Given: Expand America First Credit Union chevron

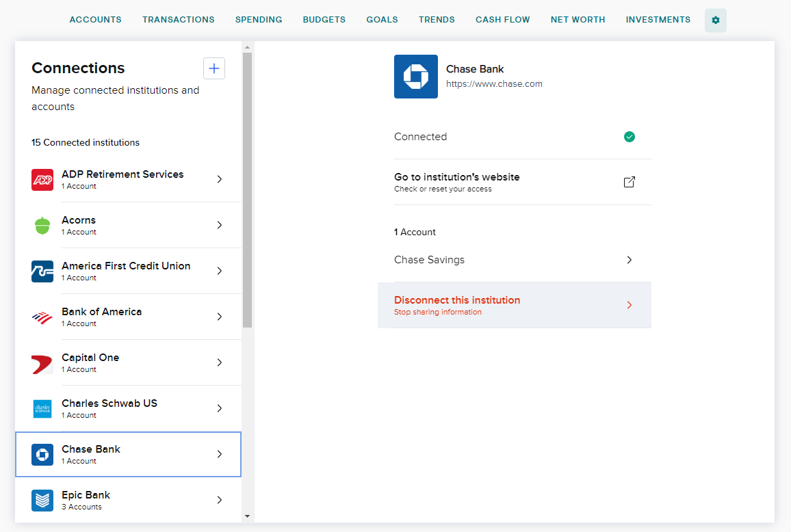Looking at the screenshot, I should click(x=220, y=271).
